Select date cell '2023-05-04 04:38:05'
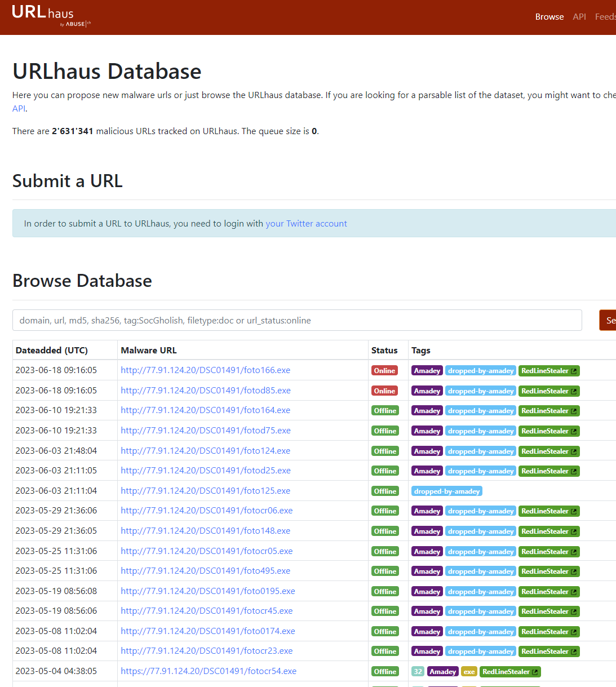The height and width of the screenshot is (687, 616). [x=56, y=671]
